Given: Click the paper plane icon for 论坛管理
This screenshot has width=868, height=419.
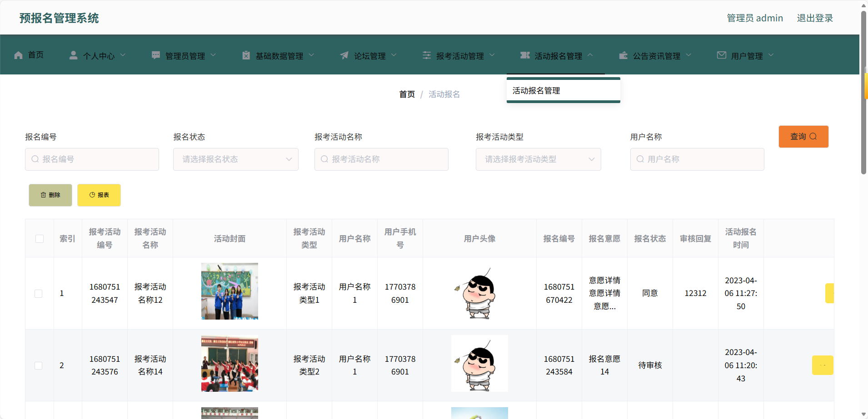Looking at the screenshot, I should pyautogui.click(x=344, y=55).
